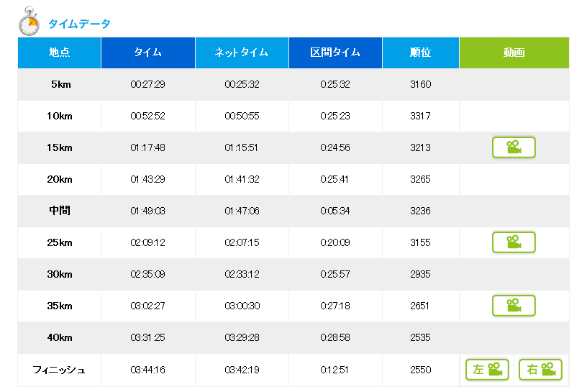Click the 5km time 00:27:29
This screenshot has height=392, width=587.
click(148, 84)
